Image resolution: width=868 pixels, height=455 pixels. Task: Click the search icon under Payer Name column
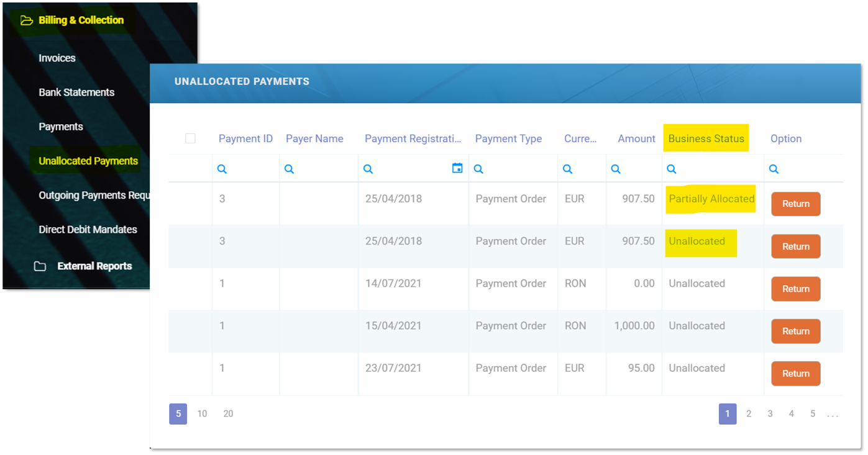[x=289, y=169]
